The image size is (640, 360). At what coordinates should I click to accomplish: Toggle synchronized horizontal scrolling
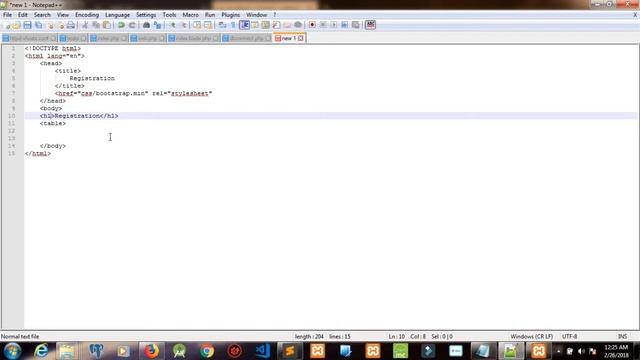click(x=208, y=25)
